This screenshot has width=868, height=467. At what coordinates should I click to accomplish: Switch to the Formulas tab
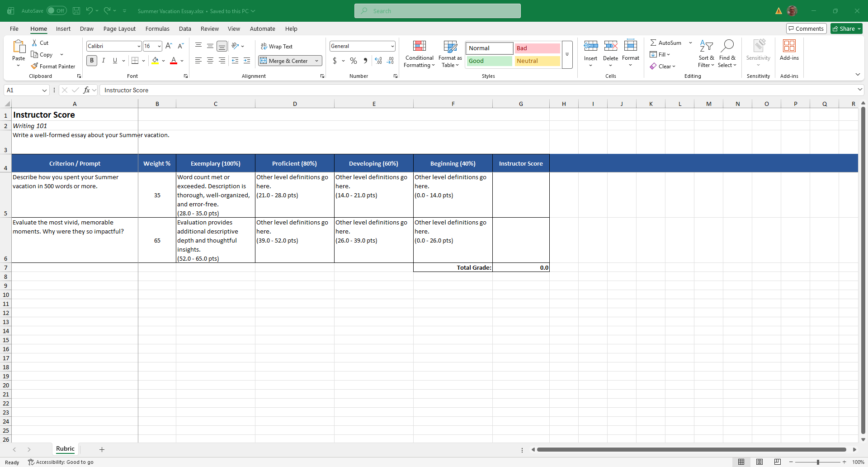pos(157,29)
